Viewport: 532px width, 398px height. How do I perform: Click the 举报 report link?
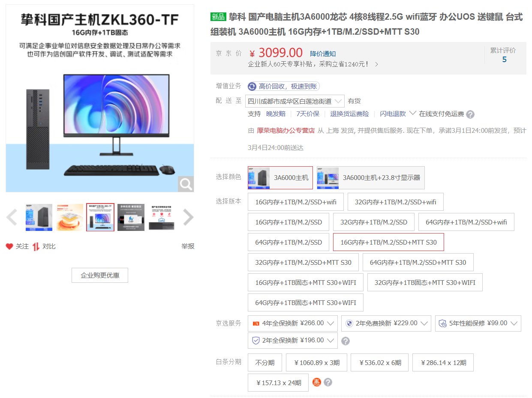click(x=188, y=246)
